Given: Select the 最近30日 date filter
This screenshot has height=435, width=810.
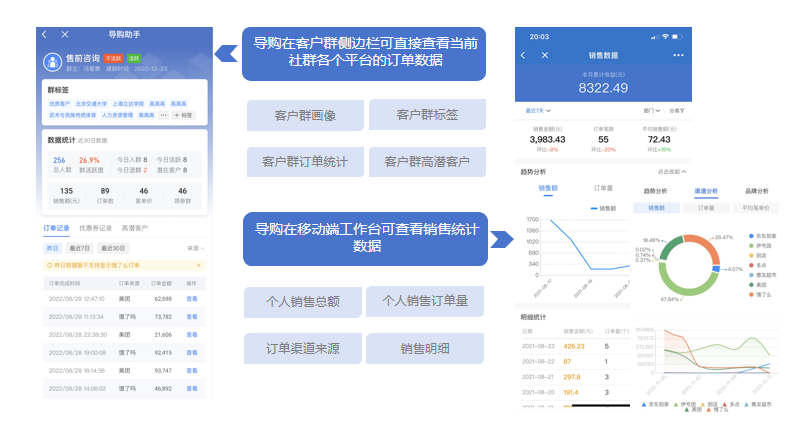Looking at the screenshot, I should pos(113,248).
